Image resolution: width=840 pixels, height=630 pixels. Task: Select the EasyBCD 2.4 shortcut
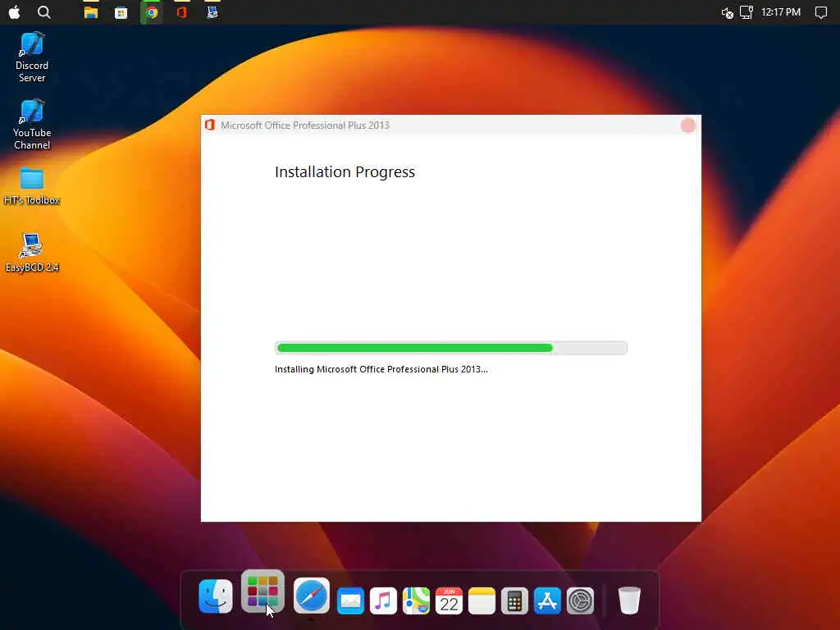pos(32,253)
